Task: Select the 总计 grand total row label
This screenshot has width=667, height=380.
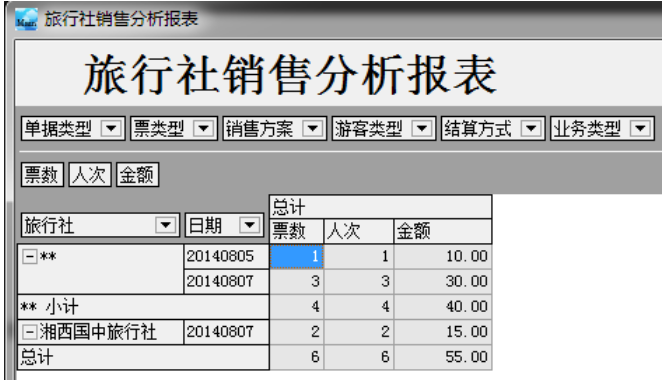Action: coord(143,357)
